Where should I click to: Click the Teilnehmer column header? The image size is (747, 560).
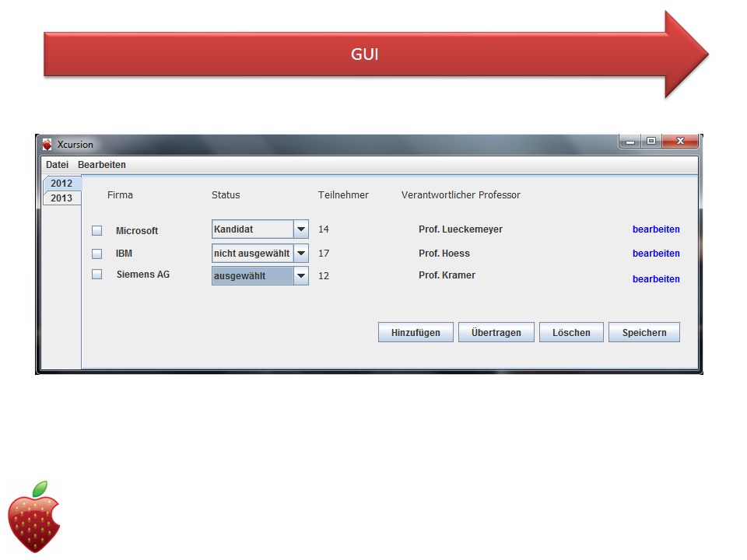[x=343, y=194]
